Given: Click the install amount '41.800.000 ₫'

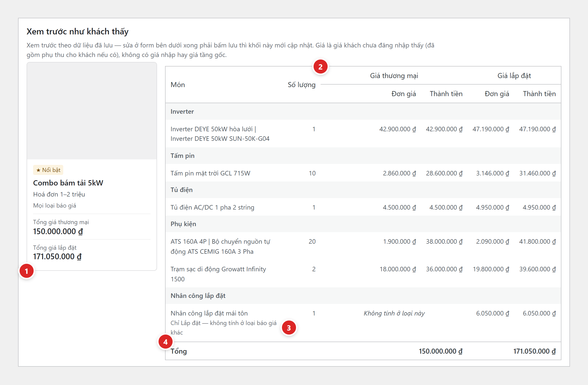Looking at the screenshot, I should [538, 241].
